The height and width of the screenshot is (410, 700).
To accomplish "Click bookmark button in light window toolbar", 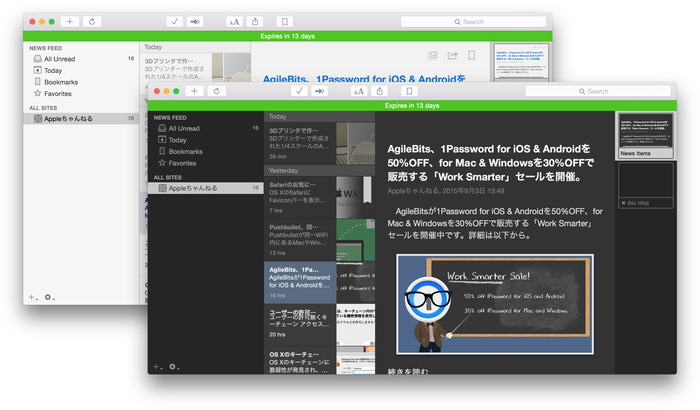I will pos(284,21).
